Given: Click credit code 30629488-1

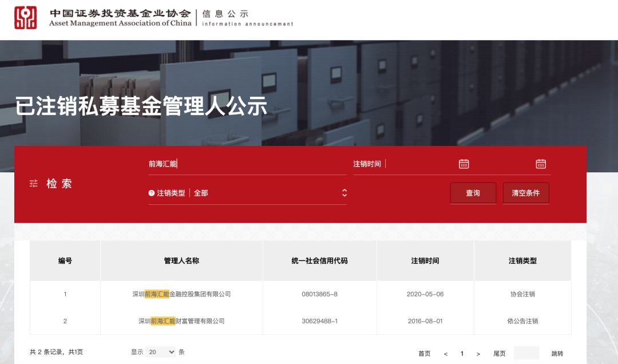Looking at the screenshot, I should [320, 321].
